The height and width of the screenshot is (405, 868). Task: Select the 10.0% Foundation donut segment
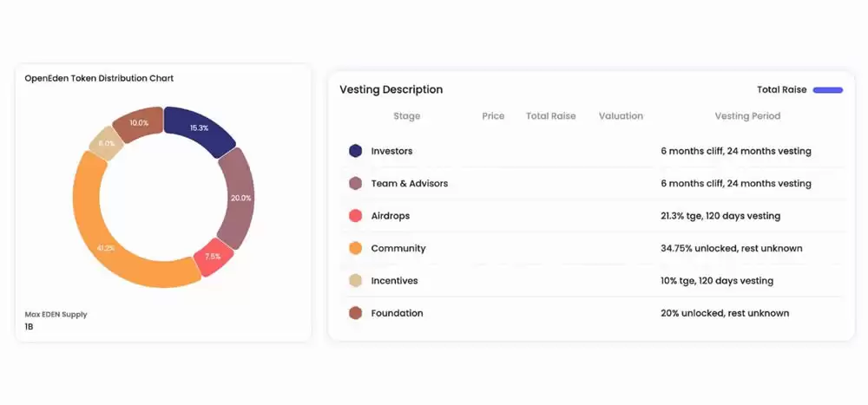coord(139,123)
